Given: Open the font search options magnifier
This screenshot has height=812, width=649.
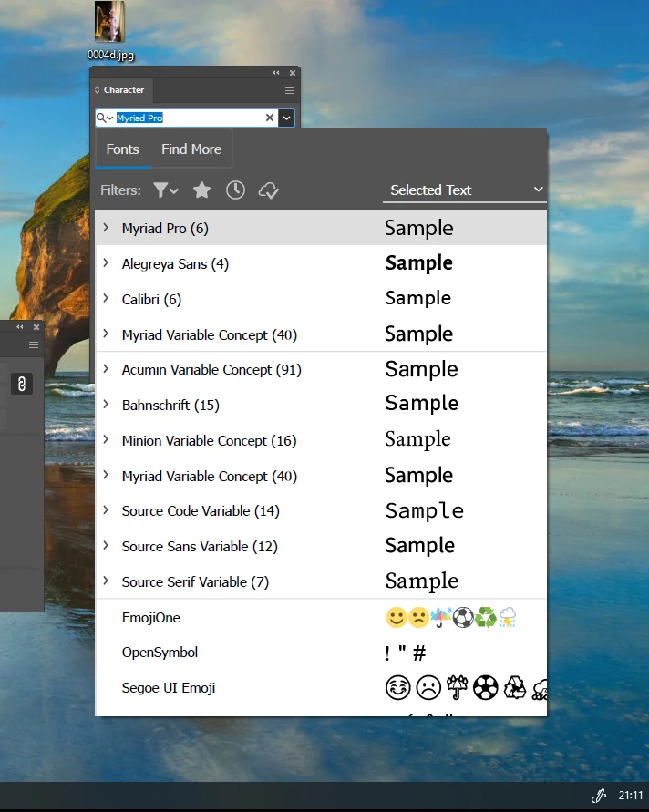Looking at the screenshot, I should click(x=105, y=118).
